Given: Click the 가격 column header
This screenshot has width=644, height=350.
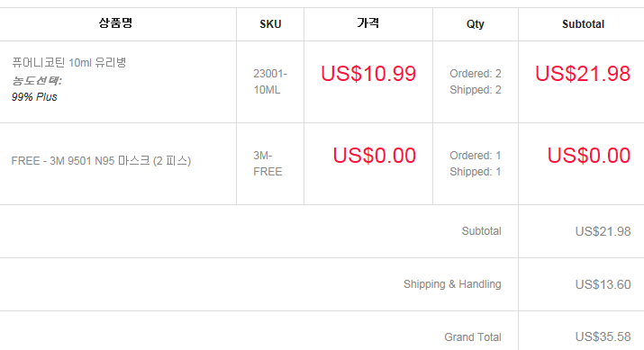Looking at the screenshot, I should pyautogui.click(x=368, y=23).
